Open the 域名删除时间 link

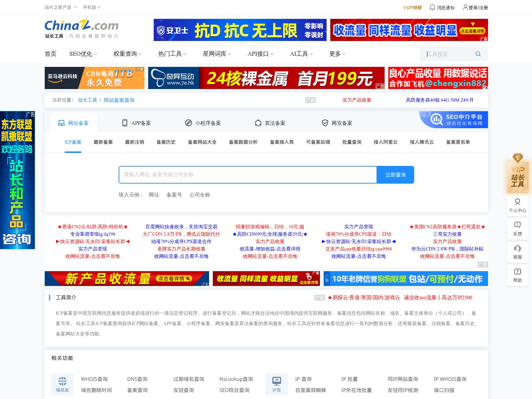[x=96, y=390]
